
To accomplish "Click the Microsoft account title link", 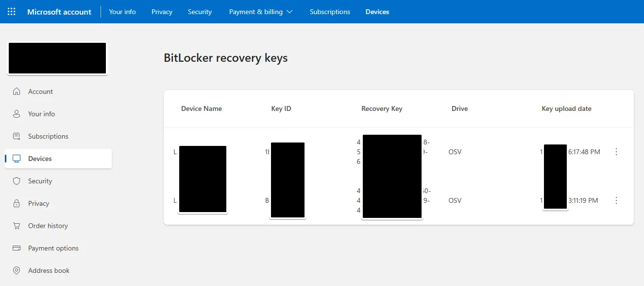I will coord(59,12).
